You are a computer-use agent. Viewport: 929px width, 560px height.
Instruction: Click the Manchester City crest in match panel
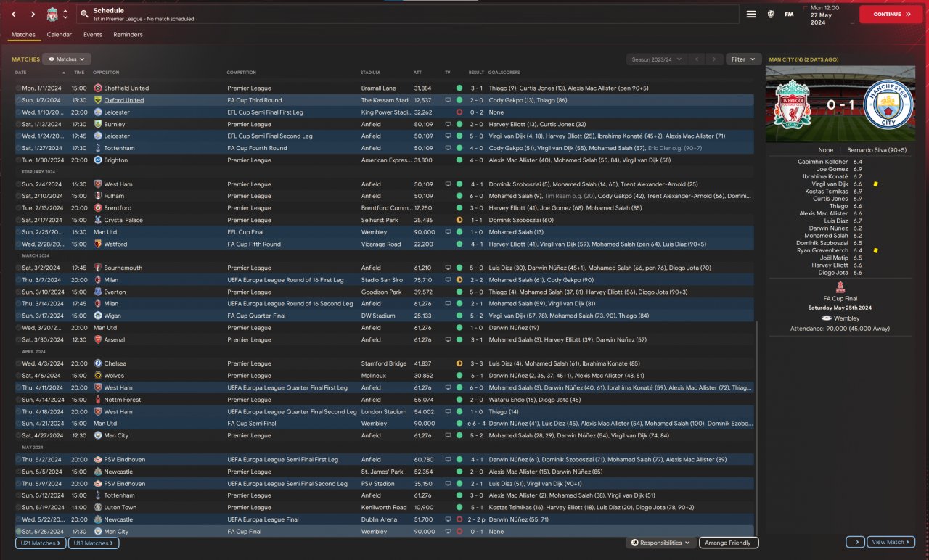click(887, 104)
